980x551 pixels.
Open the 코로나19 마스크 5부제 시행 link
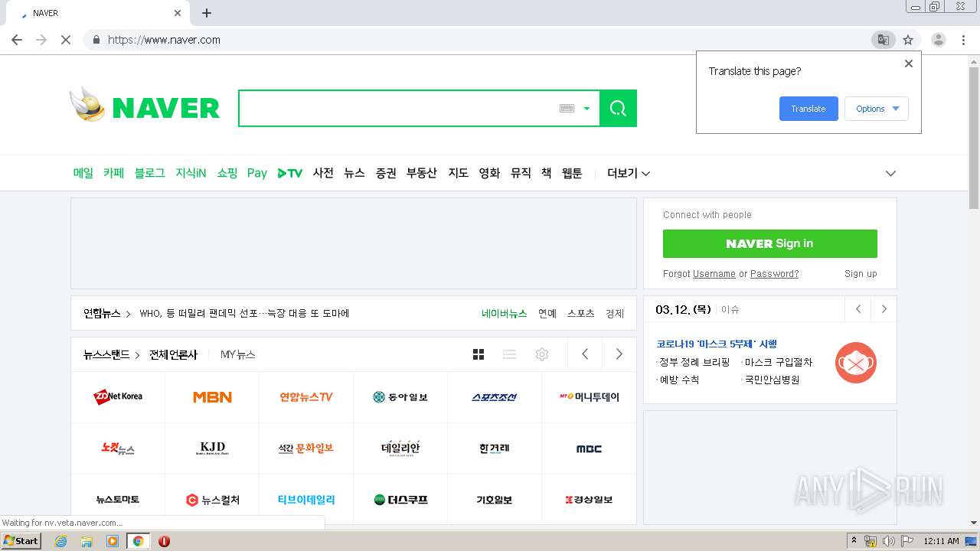[717, 344]
